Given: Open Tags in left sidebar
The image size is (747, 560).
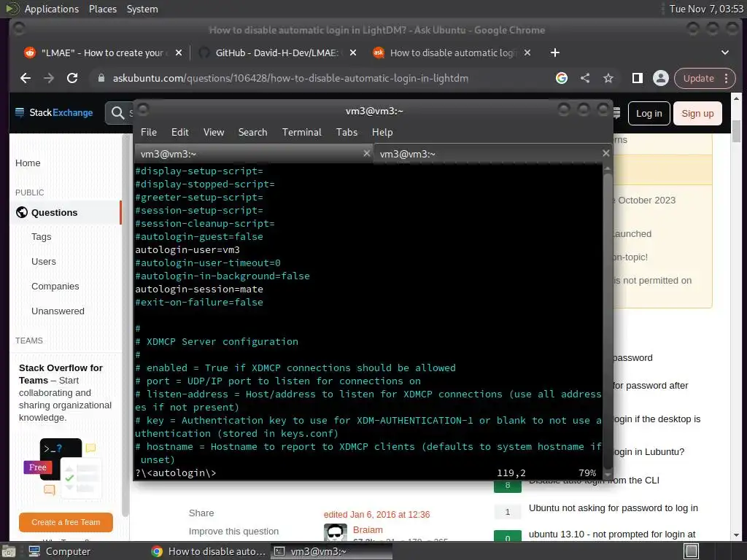Looking at the screenshot, I should coord(42,237).
